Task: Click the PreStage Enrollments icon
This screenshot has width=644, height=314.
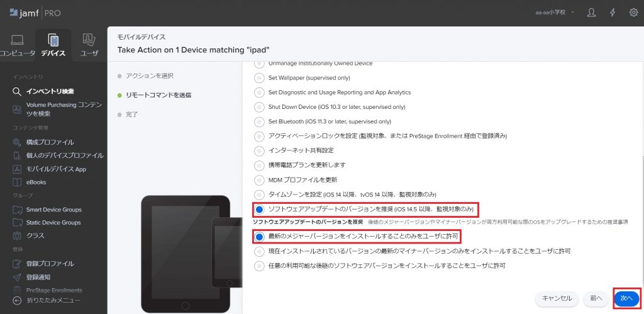Action: 17,290
